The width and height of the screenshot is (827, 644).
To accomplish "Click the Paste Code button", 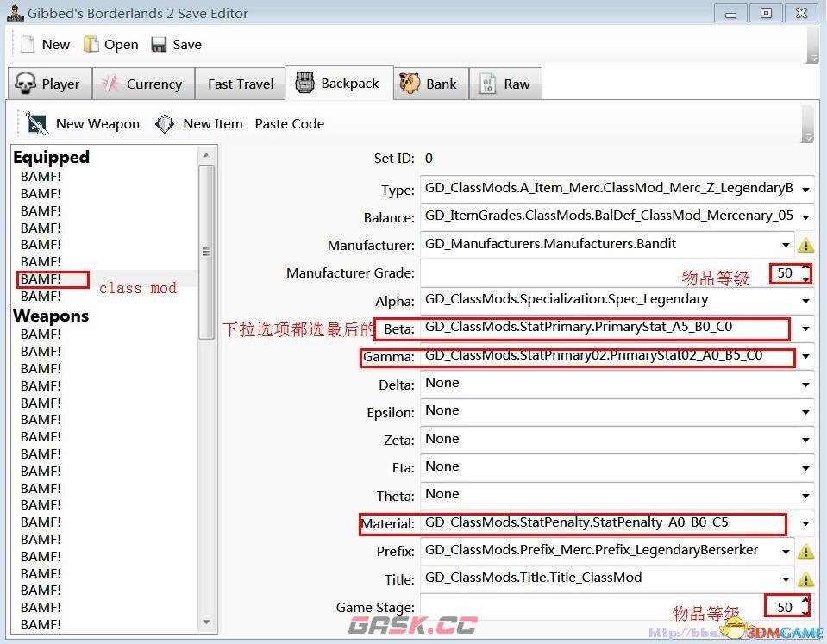I will pyautogui.click(x=290, y=124).
